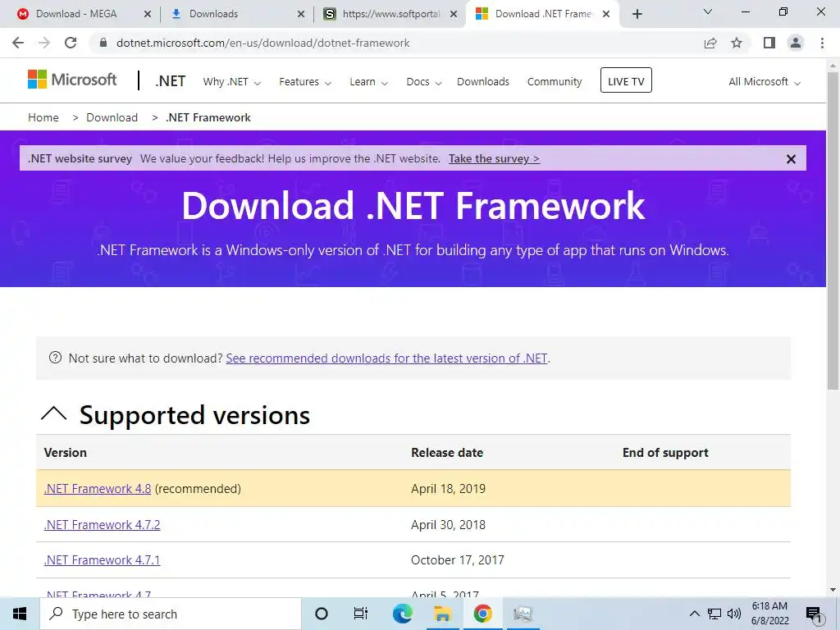
Task: Click the October 17, 2017 release date
Action: click(458, 560)
